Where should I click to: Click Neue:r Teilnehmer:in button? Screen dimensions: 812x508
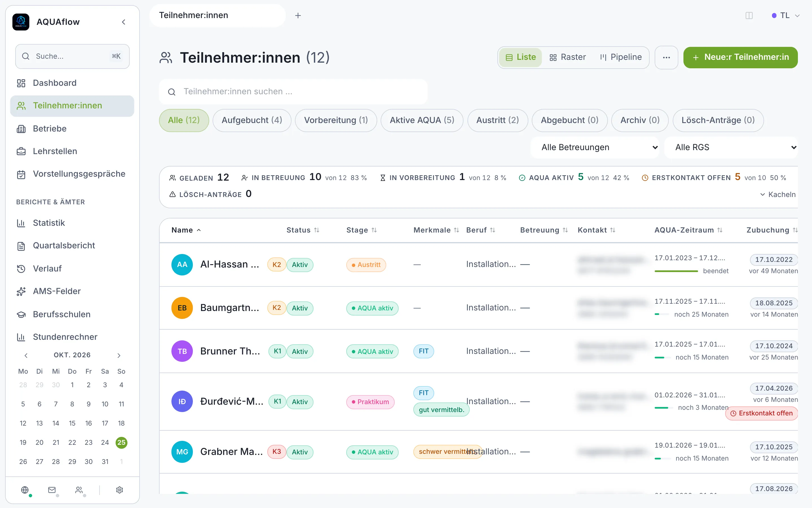740,58
